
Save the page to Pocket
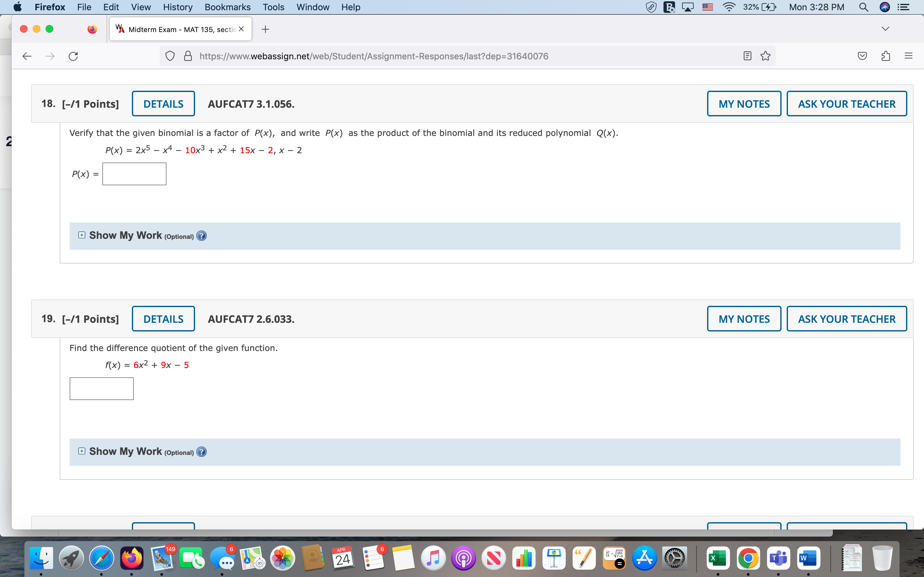(862, 56)
